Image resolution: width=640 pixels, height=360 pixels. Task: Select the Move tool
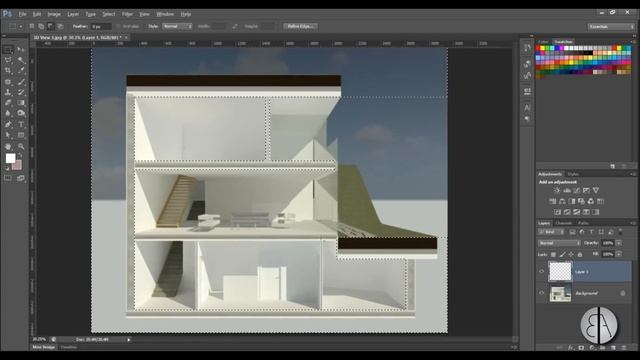pyautogui.click(x=21, y=50)
